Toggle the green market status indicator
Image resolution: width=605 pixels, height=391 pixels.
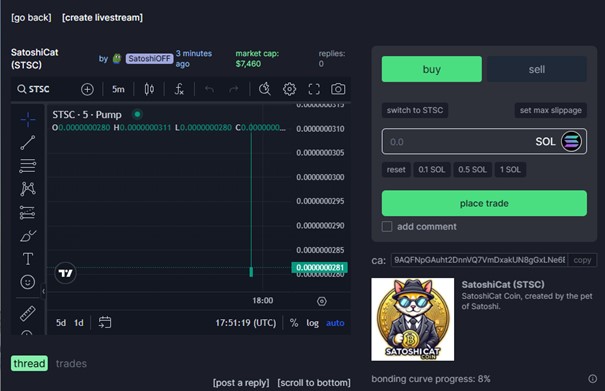[x=137, y=114]
